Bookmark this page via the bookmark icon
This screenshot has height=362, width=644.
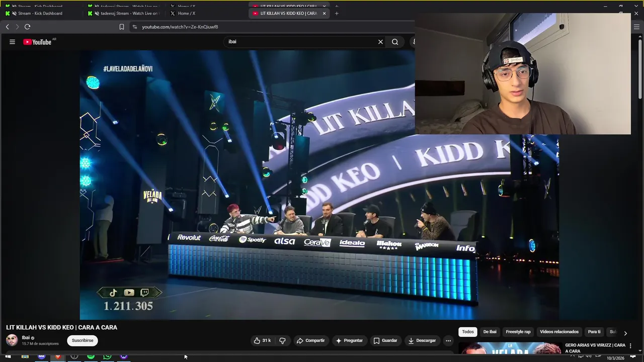tap(121, 27)
